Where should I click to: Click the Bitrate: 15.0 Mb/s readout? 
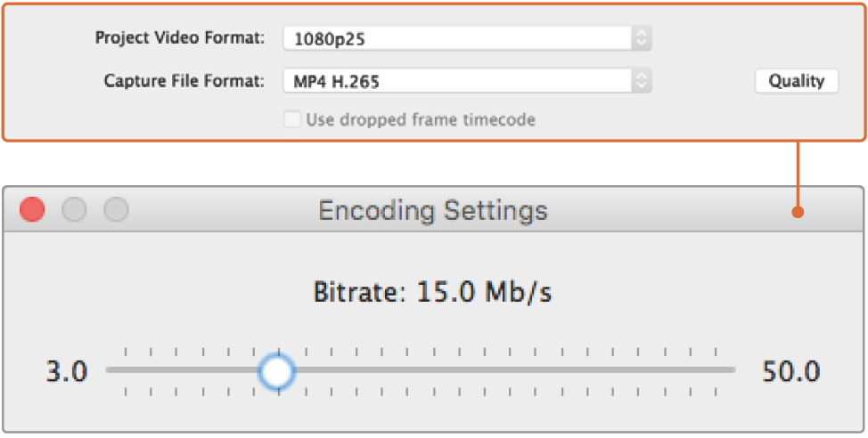click(432, 292)
